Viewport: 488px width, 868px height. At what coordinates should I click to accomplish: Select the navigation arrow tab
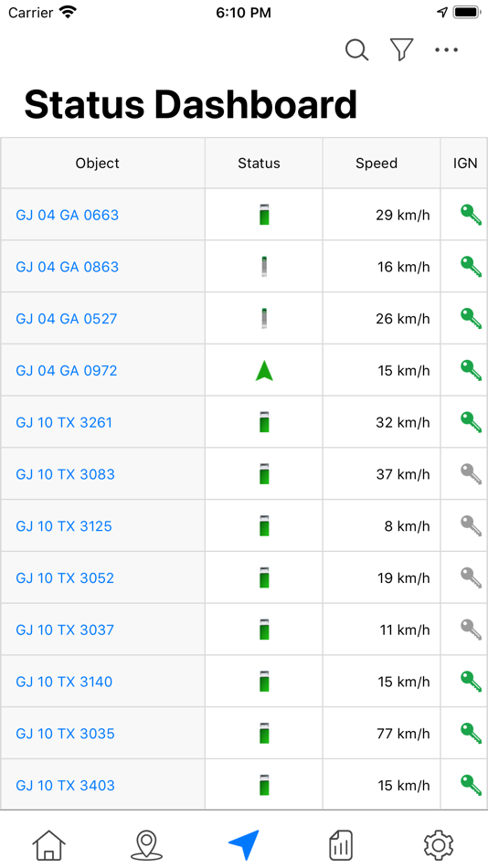click(244, 845)
